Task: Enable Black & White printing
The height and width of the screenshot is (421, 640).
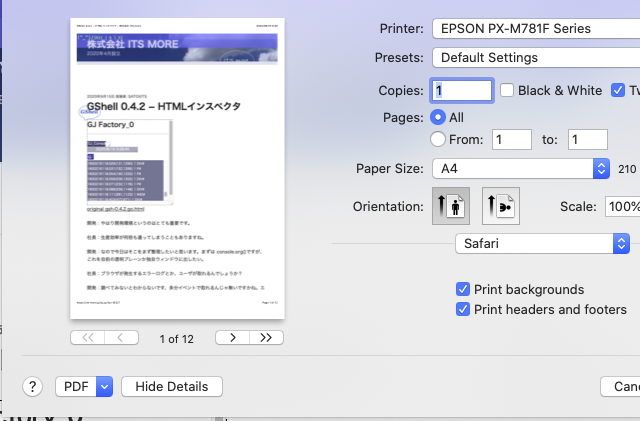Action: coord(507,90)
